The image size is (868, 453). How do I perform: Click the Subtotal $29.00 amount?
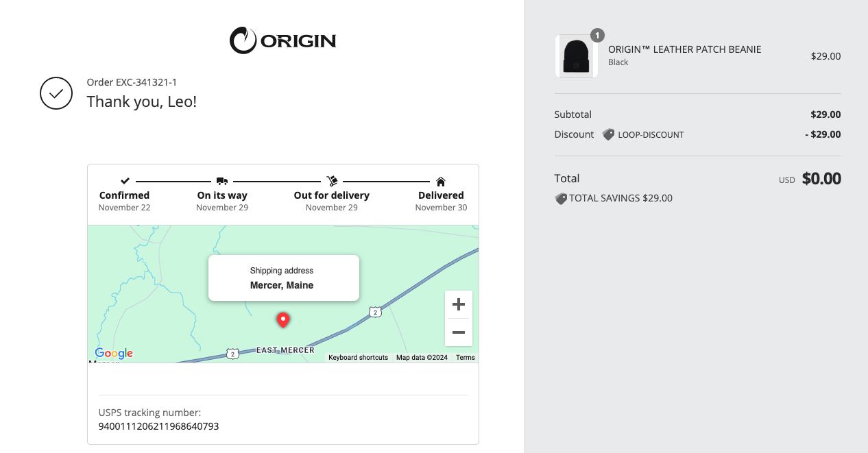coord(825,114)
